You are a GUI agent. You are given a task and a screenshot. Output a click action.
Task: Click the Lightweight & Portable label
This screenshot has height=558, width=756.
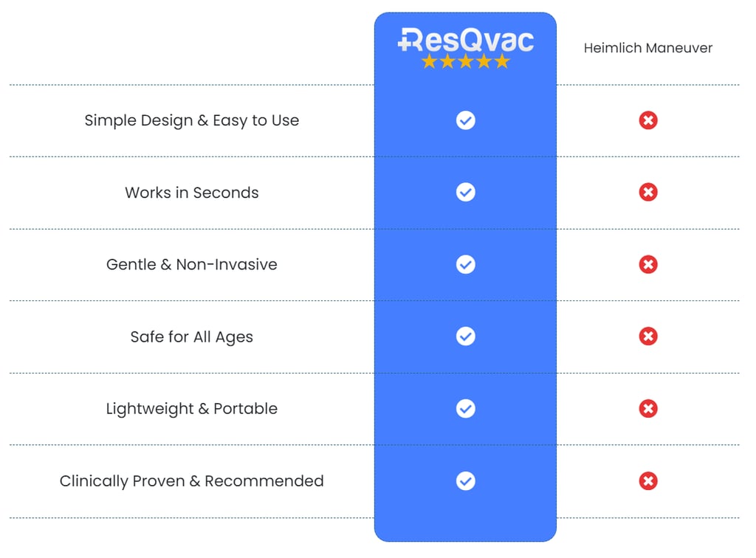(x=192, y=409)
